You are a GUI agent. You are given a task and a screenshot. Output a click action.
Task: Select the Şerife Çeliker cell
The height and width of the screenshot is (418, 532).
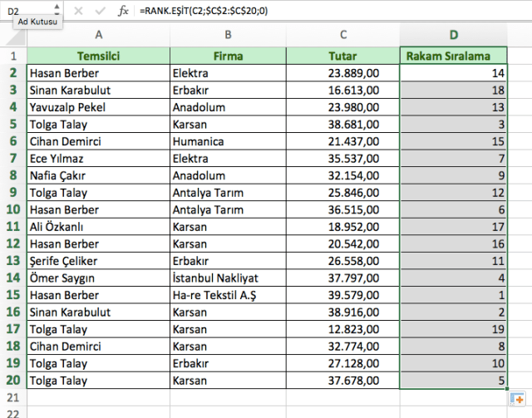click(98, 261)
